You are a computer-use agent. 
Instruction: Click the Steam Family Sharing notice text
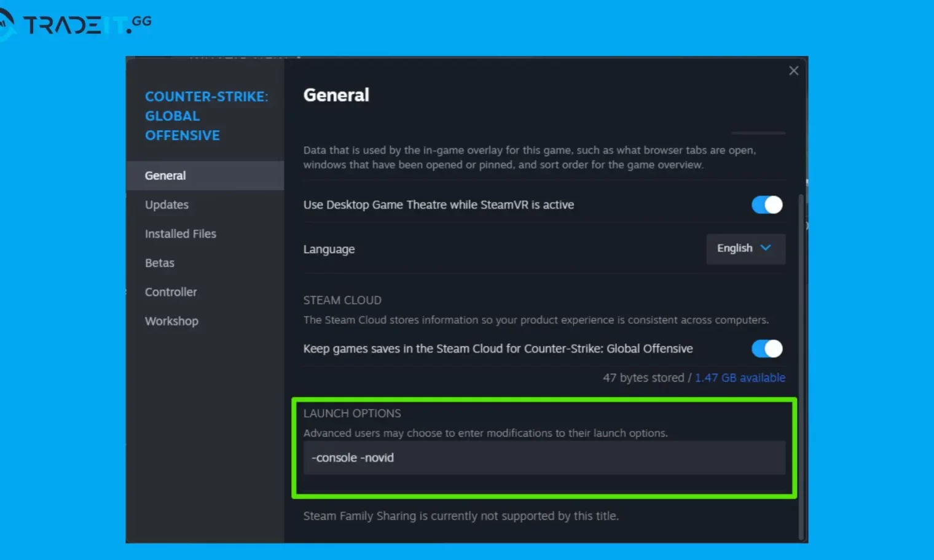click(461, 516)
